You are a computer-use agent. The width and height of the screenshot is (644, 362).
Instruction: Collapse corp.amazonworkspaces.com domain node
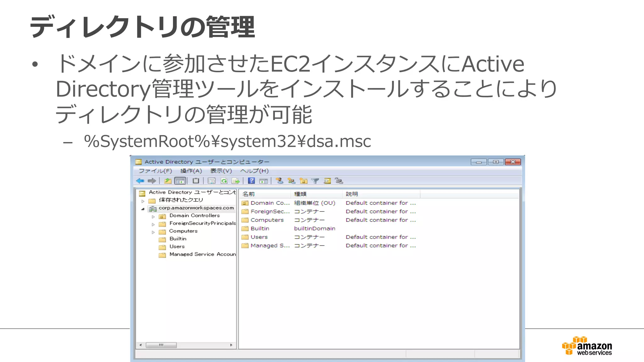(x=143, y=209)
